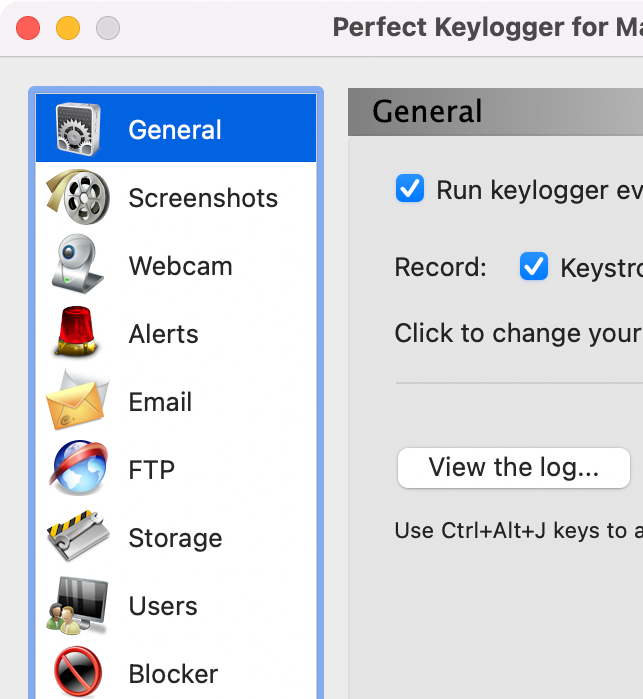
Task: Switch to the Screenshots settings label
Action: 203,198
